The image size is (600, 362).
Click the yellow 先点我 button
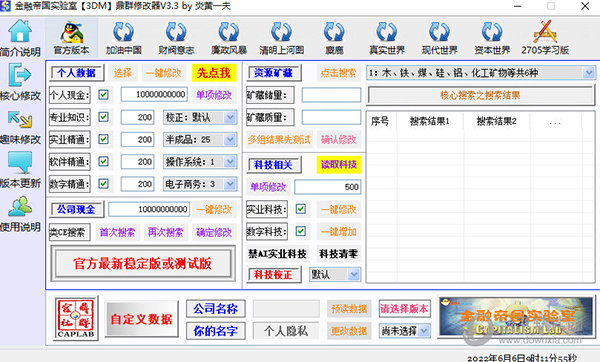pyautogui.click(x=214, y=73)
